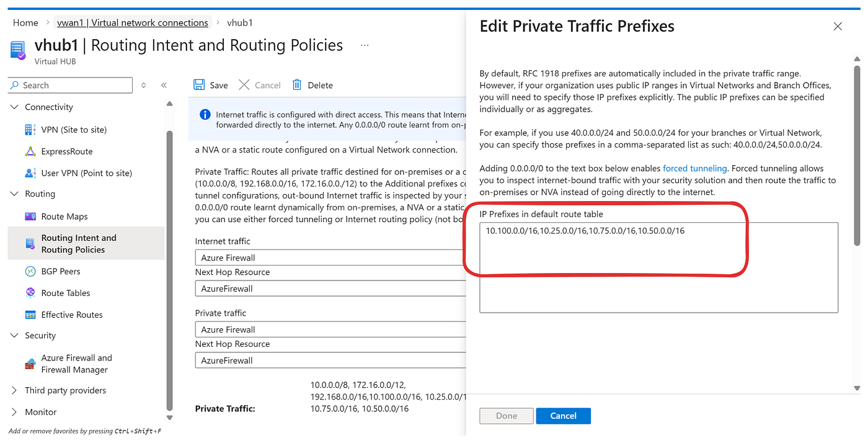Collapse the Routing section
This screenshot has width=868, height=443.
pos(15,194)
